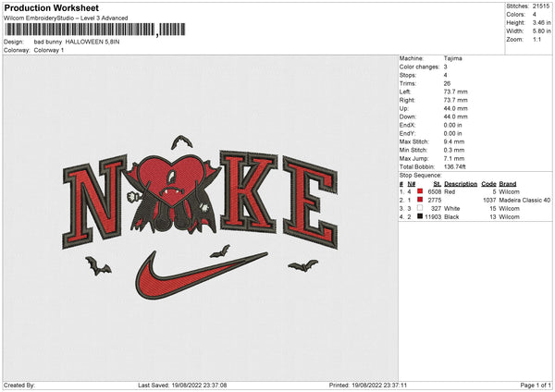
Task: Click the barcode under the worksheet title
Action: (x=95, y=30)
